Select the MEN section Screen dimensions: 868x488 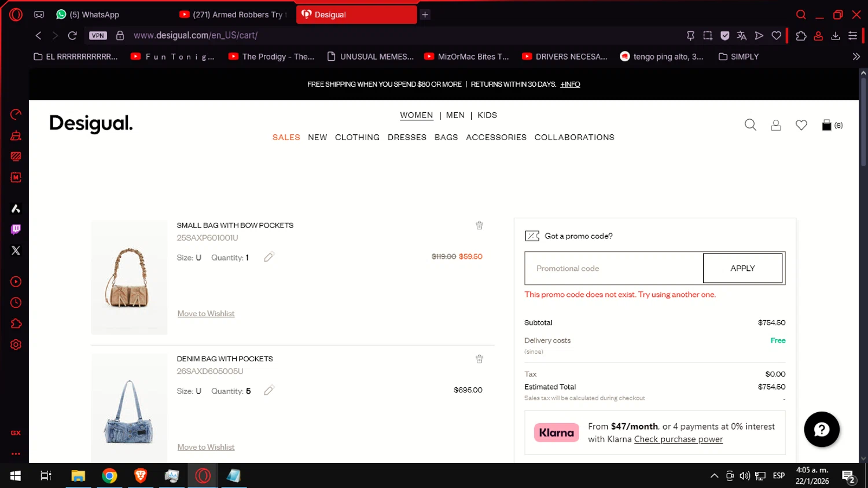(455, 115)
